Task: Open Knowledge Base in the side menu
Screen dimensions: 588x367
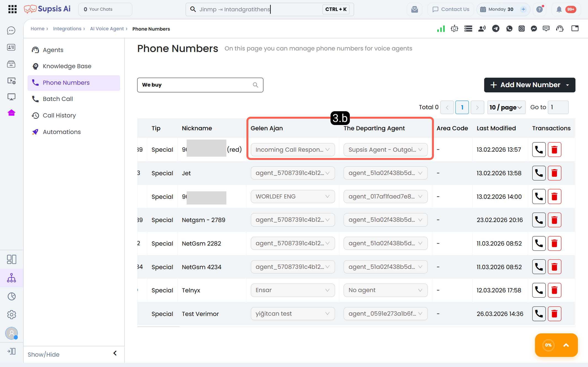Action: [x=74, y=66]
